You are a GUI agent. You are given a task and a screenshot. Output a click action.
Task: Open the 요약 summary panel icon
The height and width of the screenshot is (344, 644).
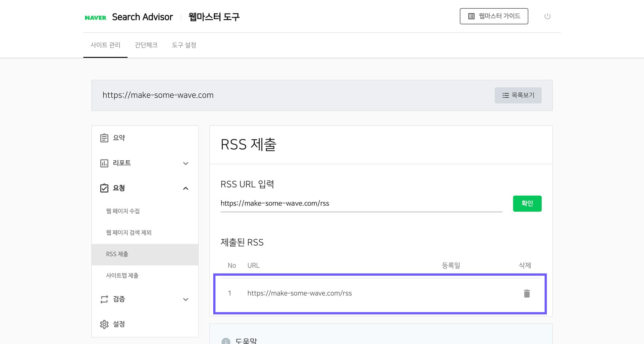pos(104,138)
